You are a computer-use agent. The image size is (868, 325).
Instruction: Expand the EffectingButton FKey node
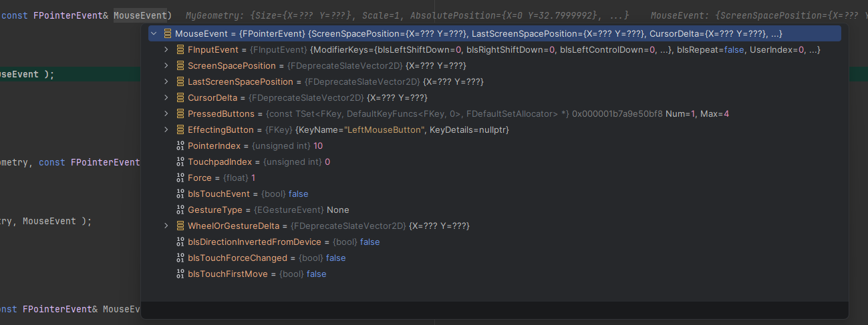tap(166, 130)
